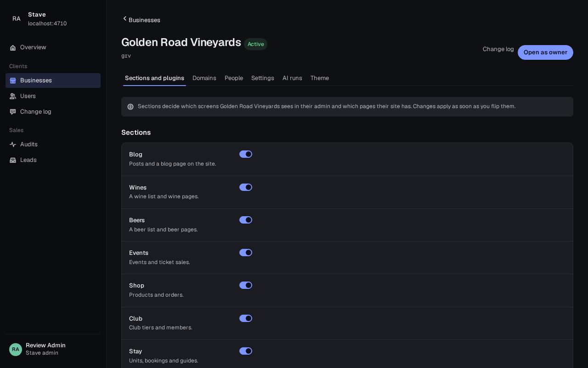This screenshot has height=368, width=588.
Task: Click the info icon in the sections notice
Action: (130, 107)
